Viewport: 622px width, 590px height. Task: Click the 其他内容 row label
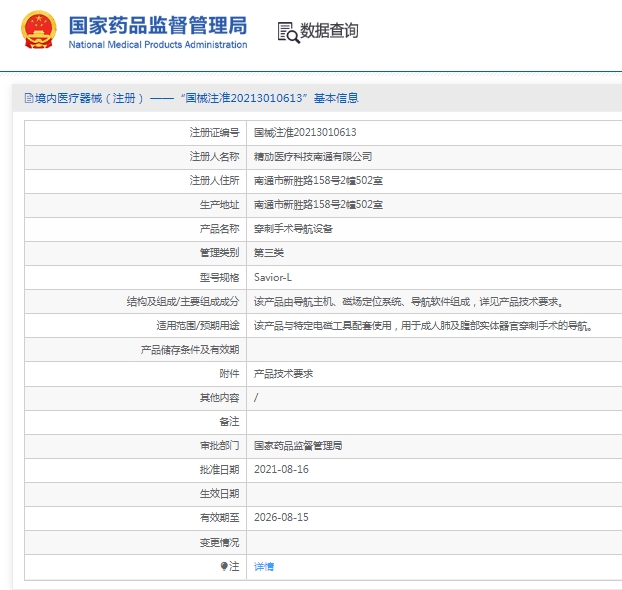219,398
